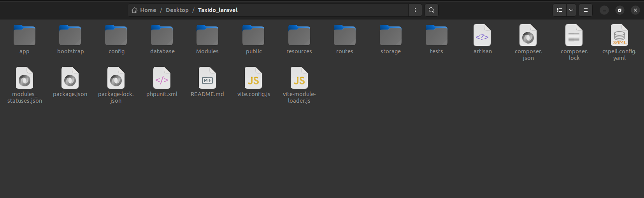Go to Desktop in the path bar
644x198 pixels.
click(x=177, y=10)
